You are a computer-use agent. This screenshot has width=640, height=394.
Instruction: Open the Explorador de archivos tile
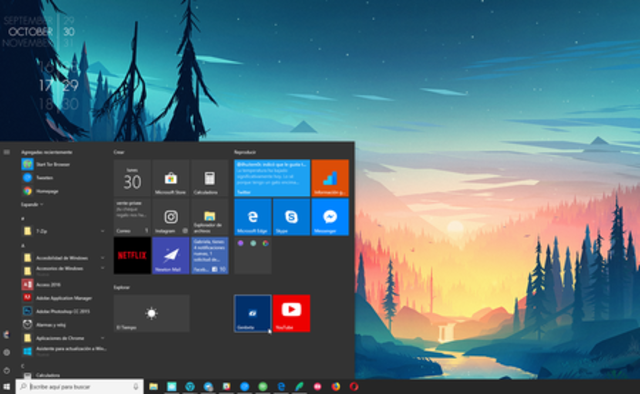[209, 217]
